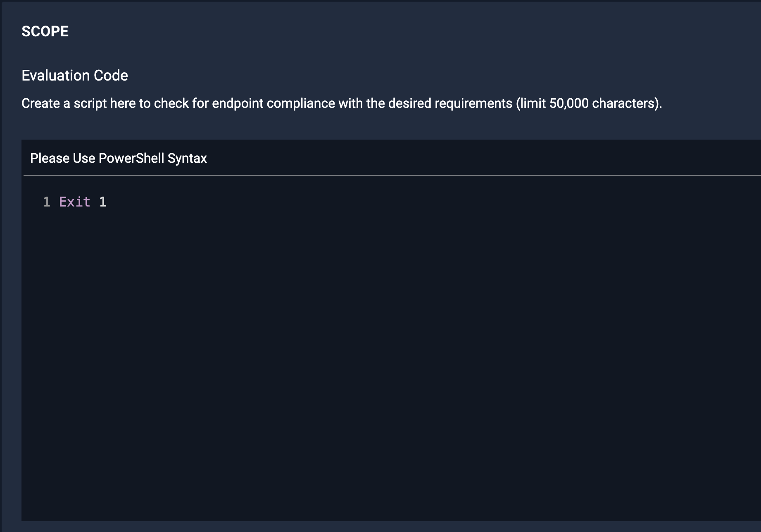761x532 pixels.
Task: Click the word PowerShell in the editor header
Action: (131, 158)
